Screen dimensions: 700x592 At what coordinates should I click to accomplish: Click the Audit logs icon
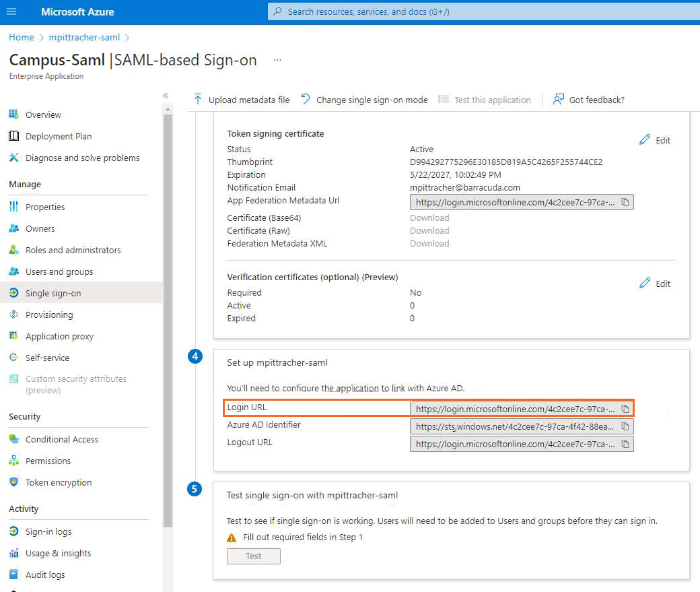pos(14,574)
